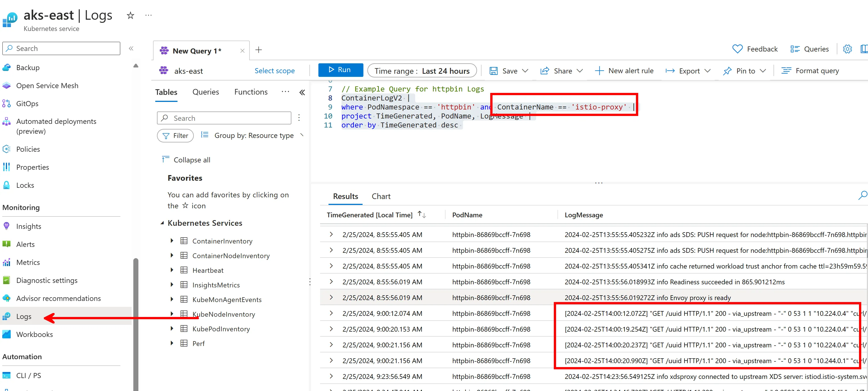Expand the first result row
Viewport: 868px width, 391px height.
pos(331,234)
